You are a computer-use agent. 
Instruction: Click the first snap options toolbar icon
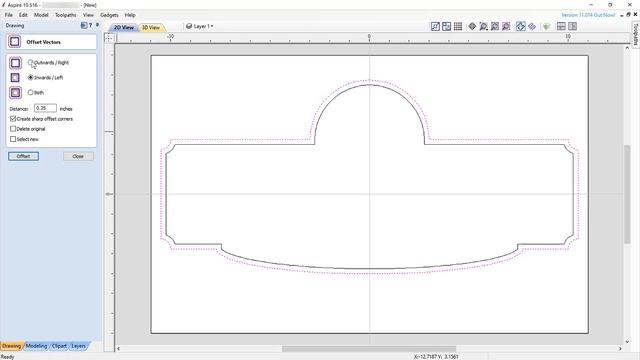click(x=436, y=27)
